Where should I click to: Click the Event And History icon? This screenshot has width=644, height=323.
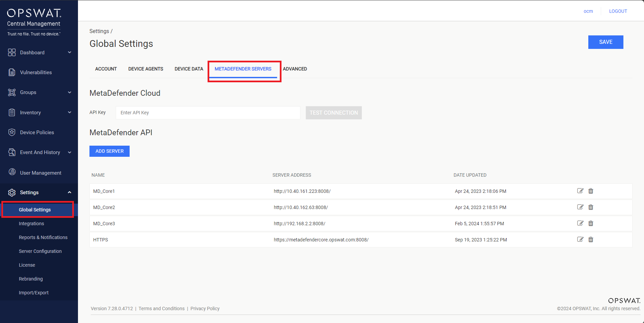pos(12,152)
